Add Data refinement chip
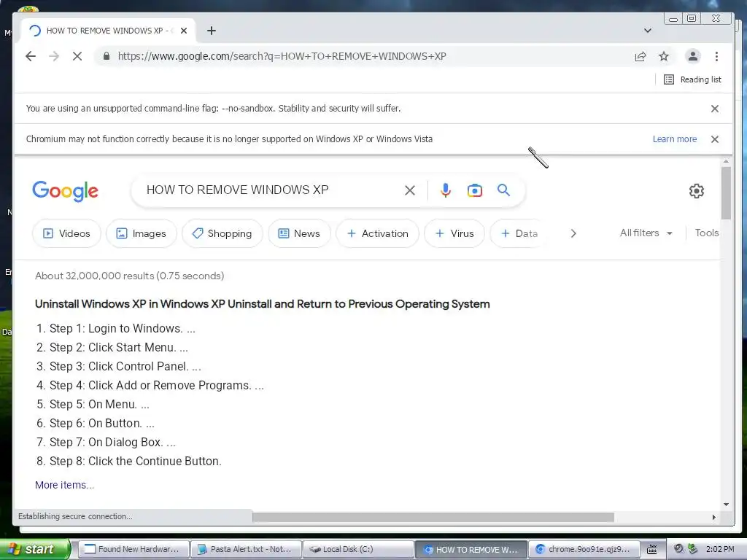 point(519,233)
